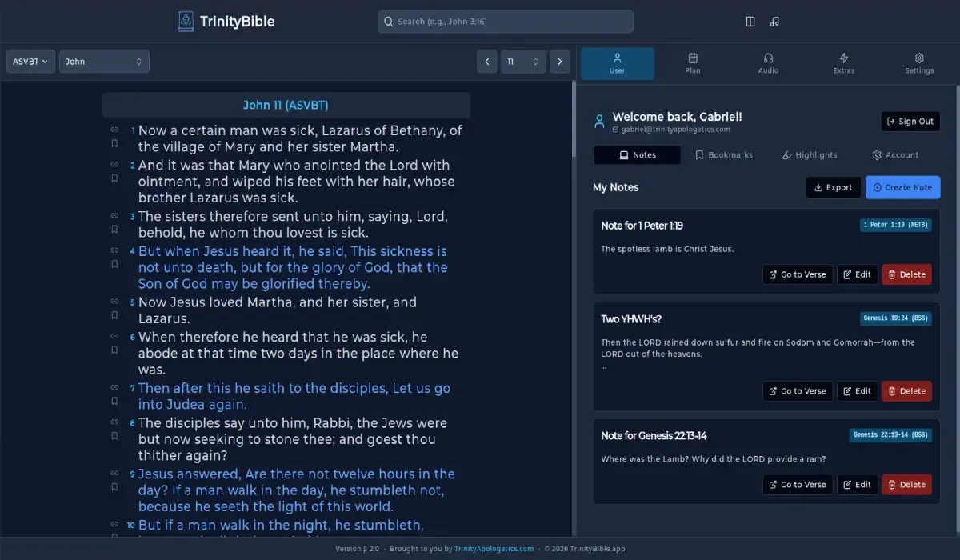The height and width of the screenshot is (560, 960).
Task: Open the split-view reading icon in the header
Action: pos(750,22)
